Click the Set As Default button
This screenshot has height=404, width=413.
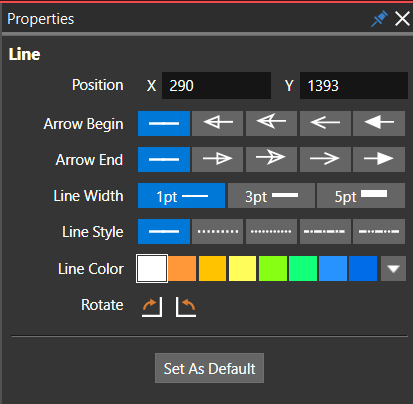tap(209, 368)
